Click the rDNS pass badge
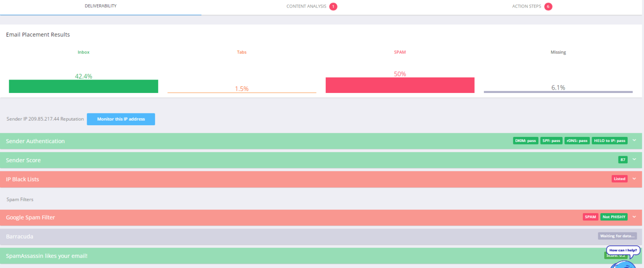 577,141
